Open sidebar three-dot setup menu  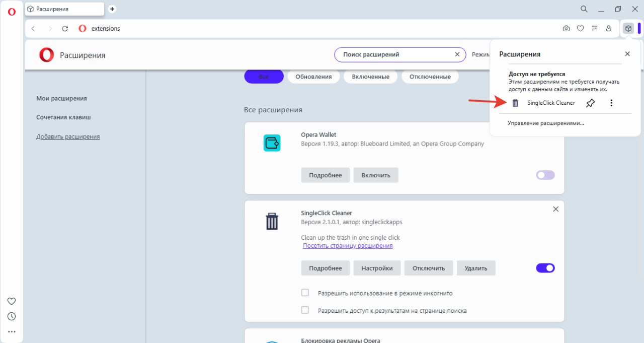point(12,331)
